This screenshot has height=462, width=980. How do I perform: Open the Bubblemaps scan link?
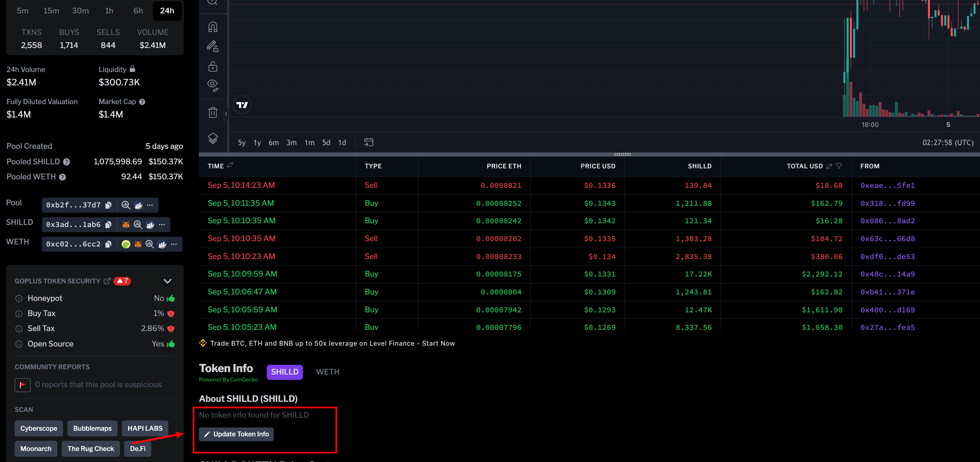(x=92, y=429)
